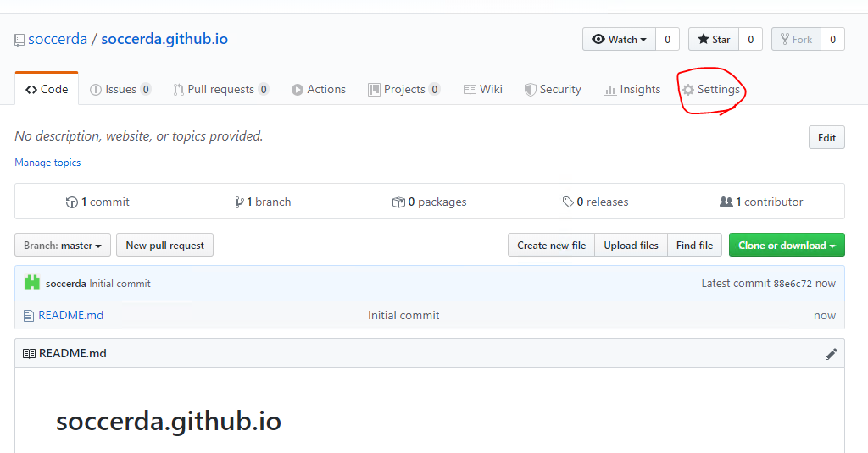Click Upload files button

click(631, 245)
